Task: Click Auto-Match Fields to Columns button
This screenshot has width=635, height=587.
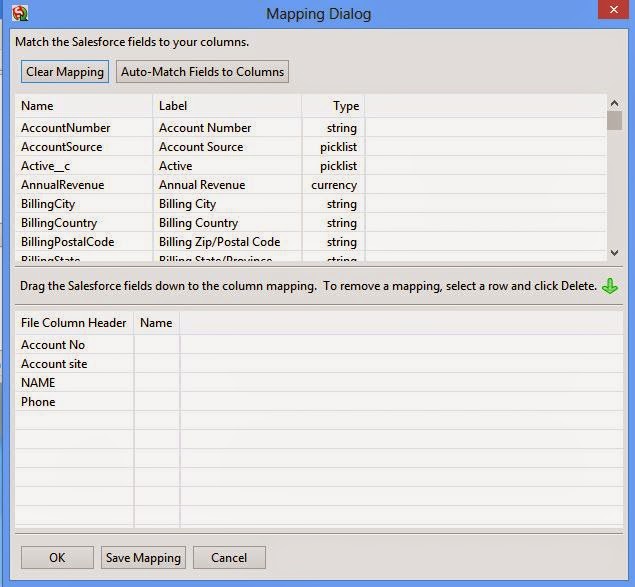Action: point(202,72)
